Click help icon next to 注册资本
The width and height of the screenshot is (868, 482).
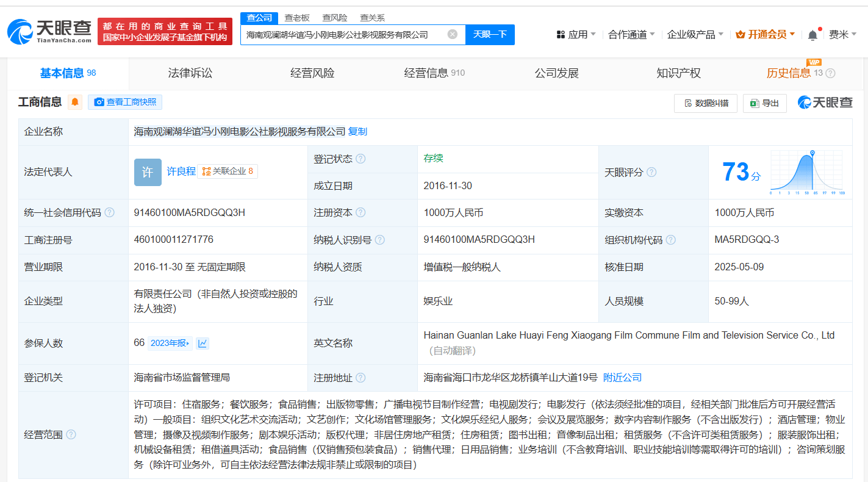(x=360, y=213)
